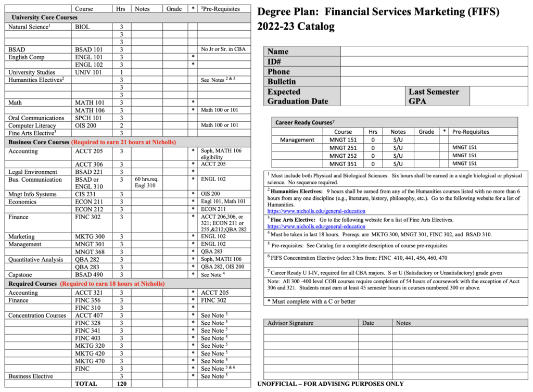Click the BSAD 221 course cell
The image size is (533, 392).
[92, 172]
